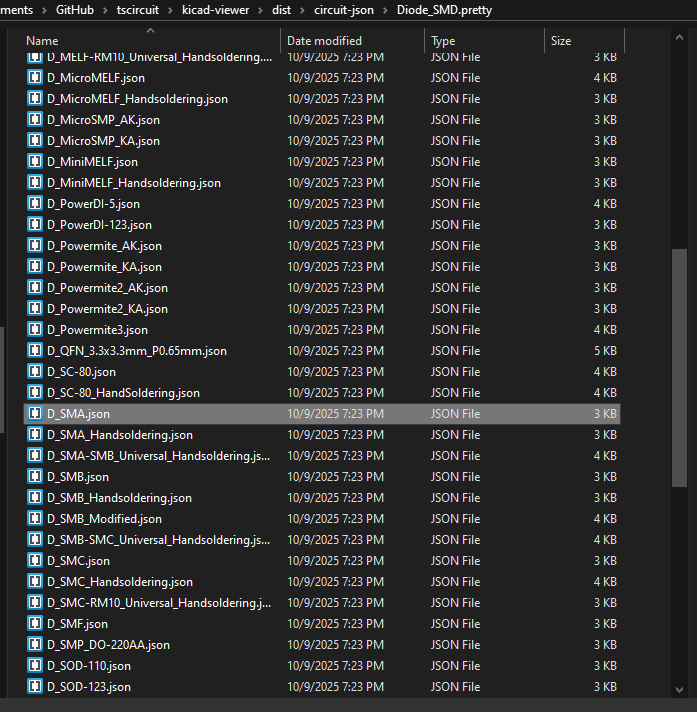
Task: Click the 5 KB size of D_QFN file
Action: click(605, 351)
